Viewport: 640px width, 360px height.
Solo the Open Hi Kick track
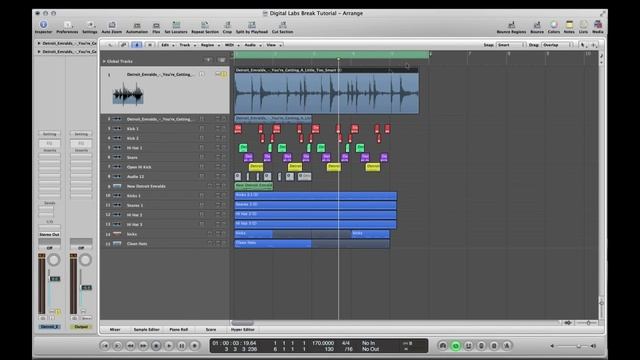click(x=224, y=167)
